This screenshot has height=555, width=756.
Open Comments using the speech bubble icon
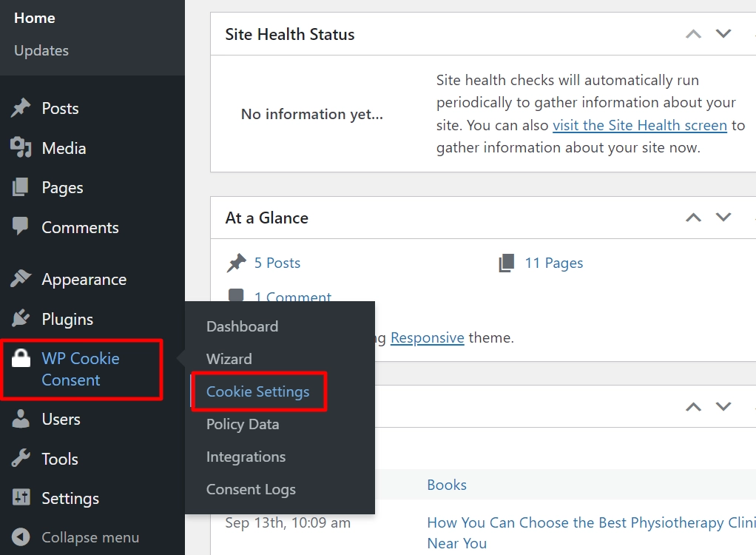pyautogui.click(x=20, y=227)
